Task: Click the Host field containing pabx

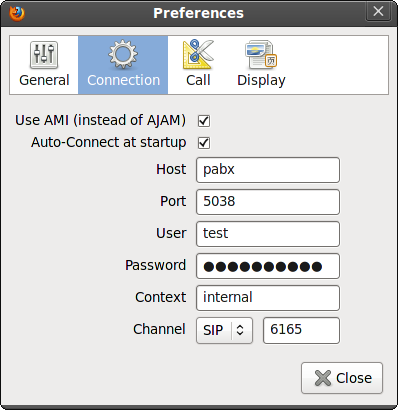Action: (268, 170)
